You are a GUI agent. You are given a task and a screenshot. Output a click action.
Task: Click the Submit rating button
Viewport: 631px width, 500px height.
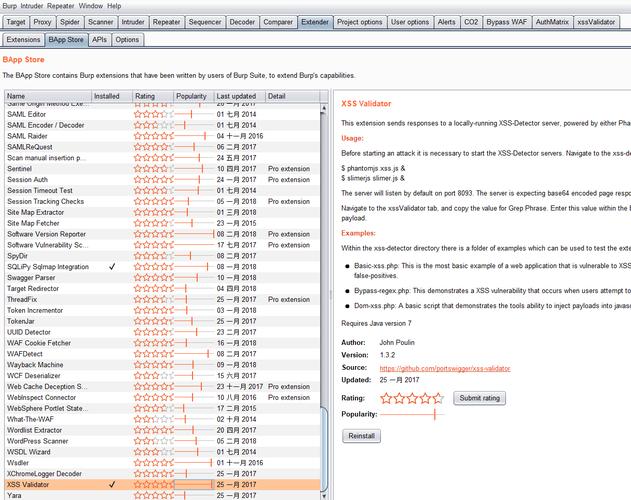pos(479,398)
